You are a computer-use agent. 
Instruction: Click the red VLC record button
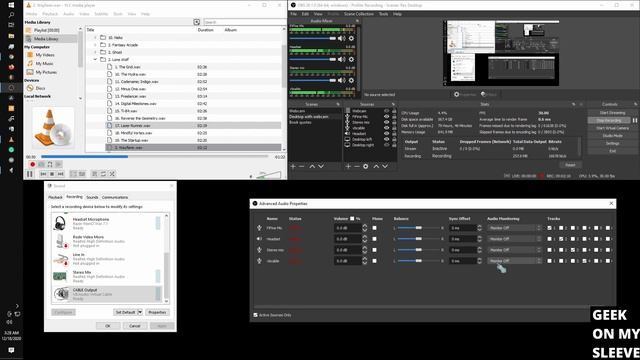(33, 164)
